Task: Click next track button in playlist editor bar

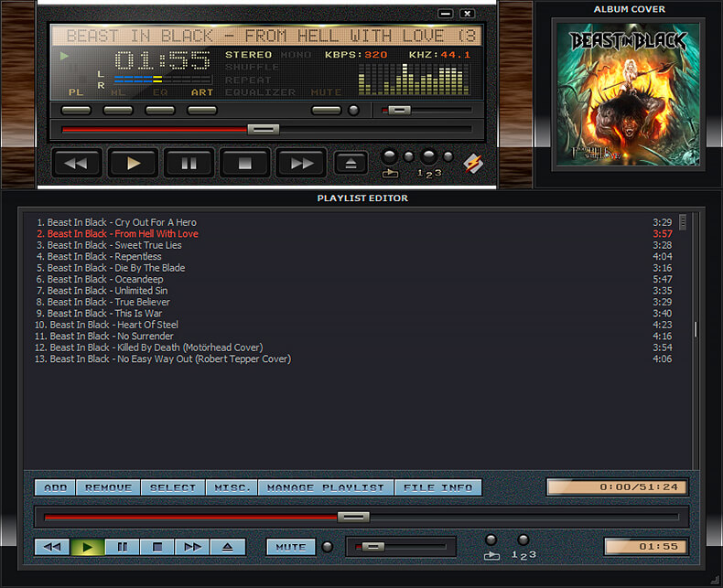Action: pos(192,547)
